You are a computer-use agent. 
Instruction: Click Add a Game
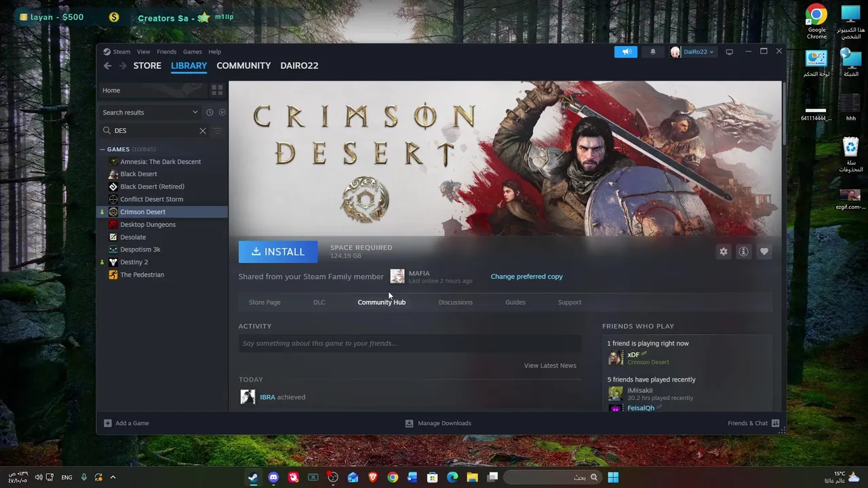tap(126, 423)
